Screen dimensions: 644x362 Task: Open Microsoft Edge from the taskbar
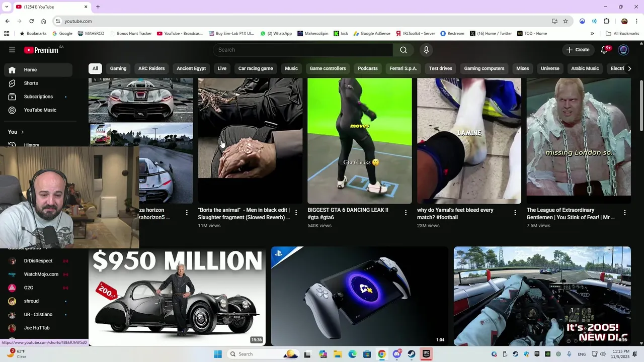(353, 354)
